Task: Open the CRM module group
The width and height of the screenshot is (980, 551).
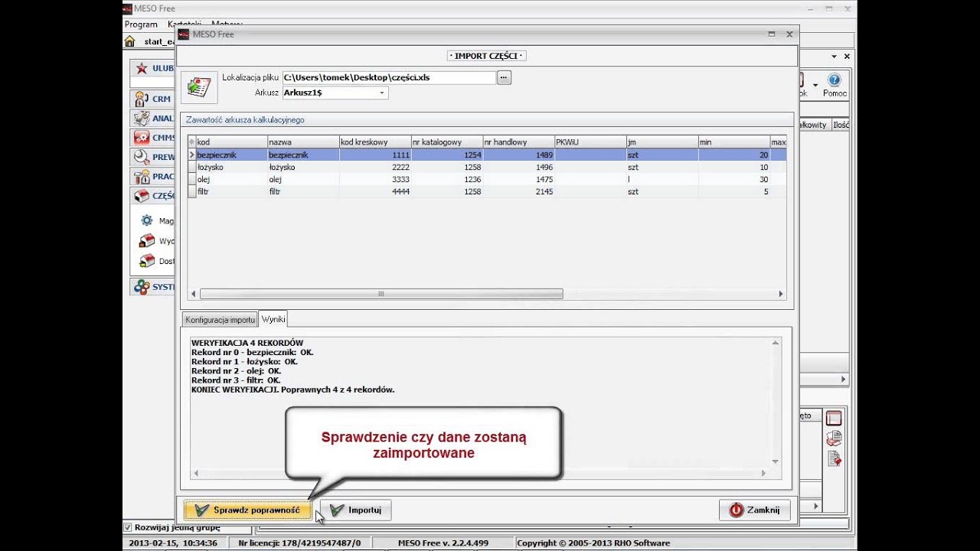Action: click(152, 99)
